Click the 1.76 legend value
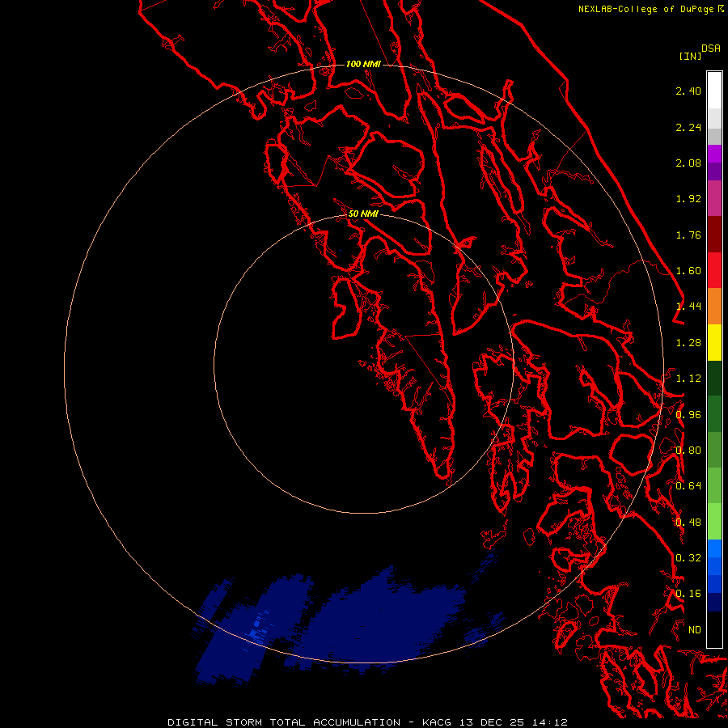This screenshot has height=728, width=728. coord(688,235)
